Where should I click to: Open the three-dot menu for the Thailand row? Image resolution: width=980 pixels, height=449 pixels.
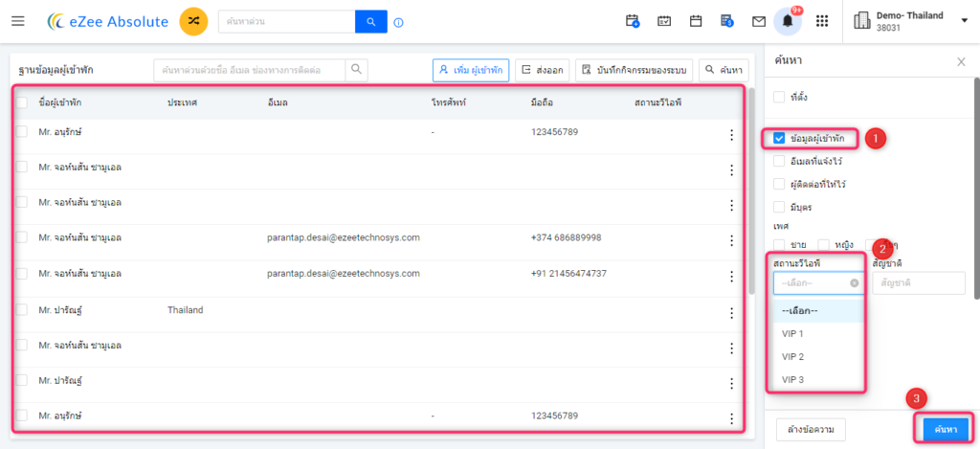click(730, 313)
